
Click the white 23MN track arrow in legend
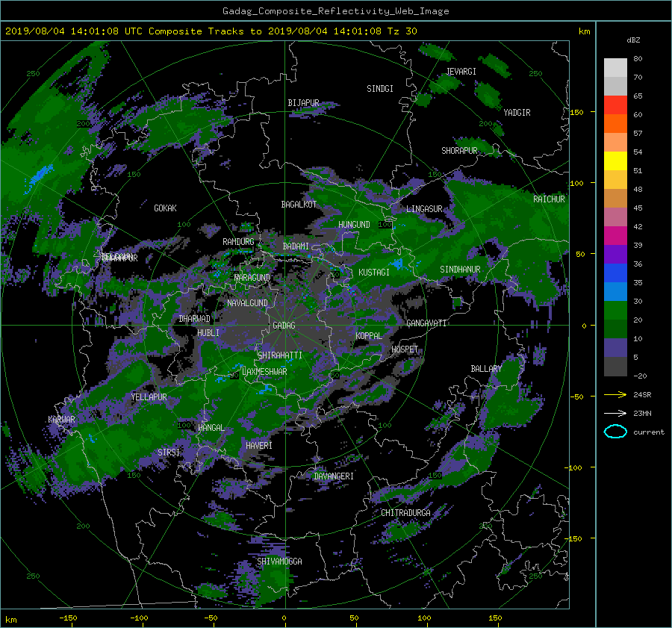click(x=615, y=413)
